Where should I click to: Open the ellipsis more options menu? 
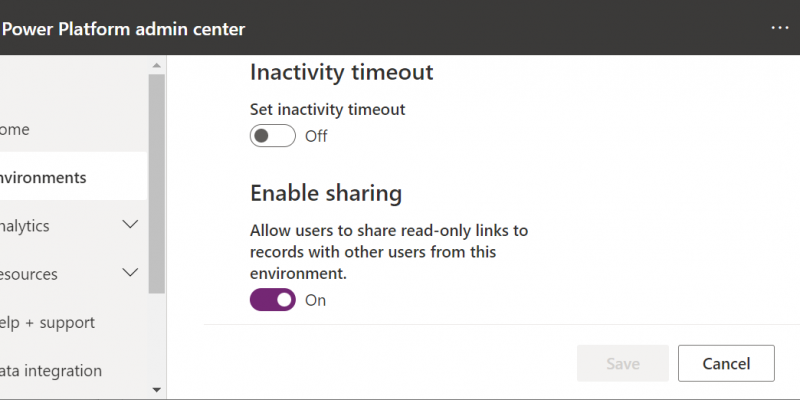click(x=780, y=28)
